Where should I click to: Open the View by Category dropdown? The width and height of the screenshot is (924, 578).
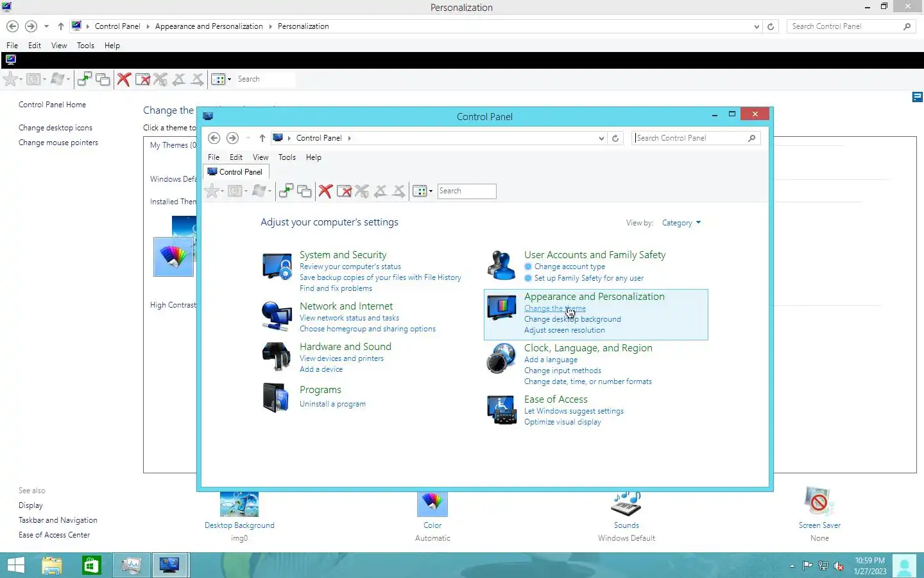pos(681,223)
